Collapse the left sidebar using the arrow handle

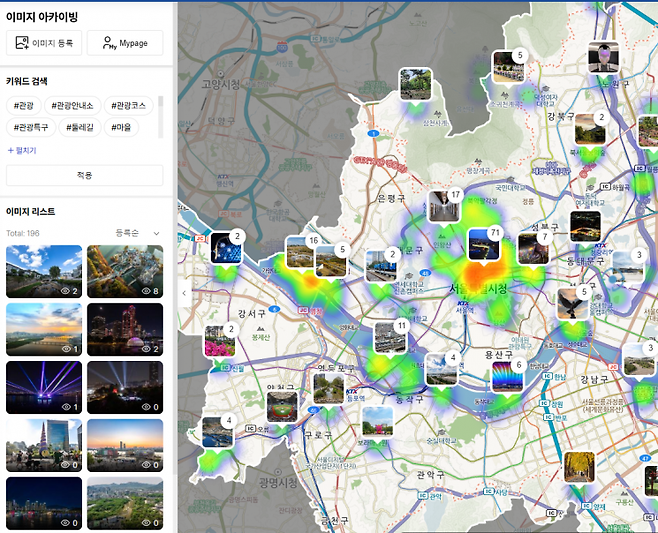[182, 293]
